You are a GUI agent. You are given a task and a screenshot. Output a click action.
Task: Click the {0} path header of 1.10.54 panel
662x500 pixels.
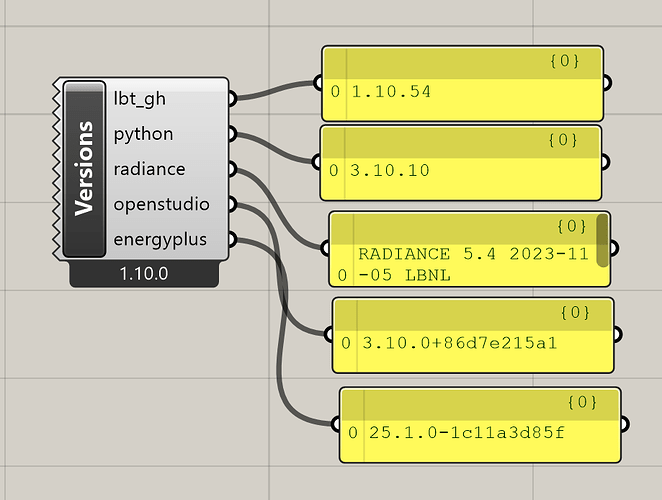(x=564, y=61)
